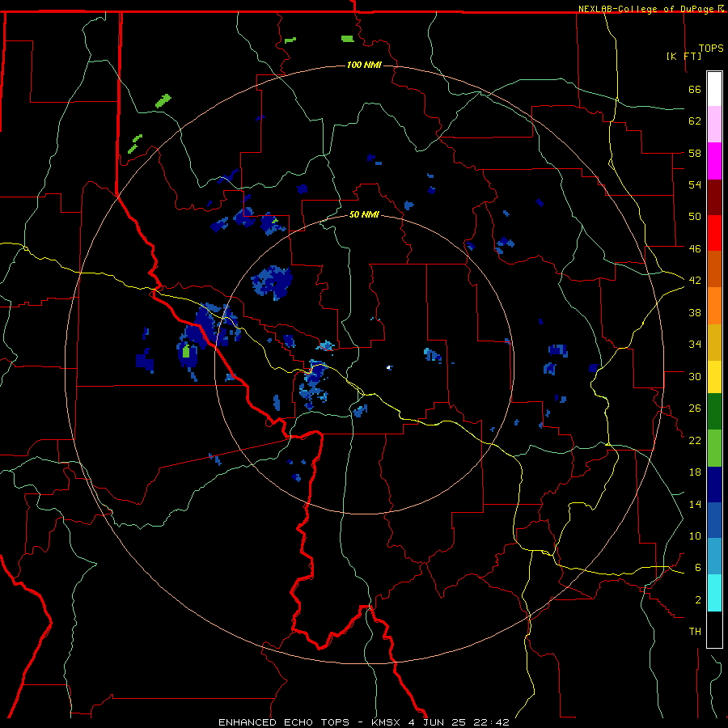
Task: Click the medium blue 18 kft legend swatch
Action: click(714, 520)
